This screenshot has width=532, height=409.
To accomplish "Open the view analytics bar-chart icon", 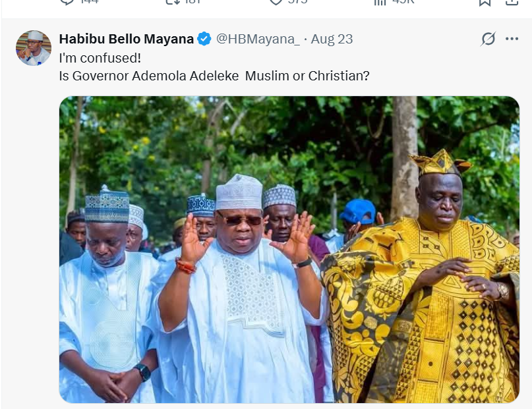I will [x=380, y=2].
